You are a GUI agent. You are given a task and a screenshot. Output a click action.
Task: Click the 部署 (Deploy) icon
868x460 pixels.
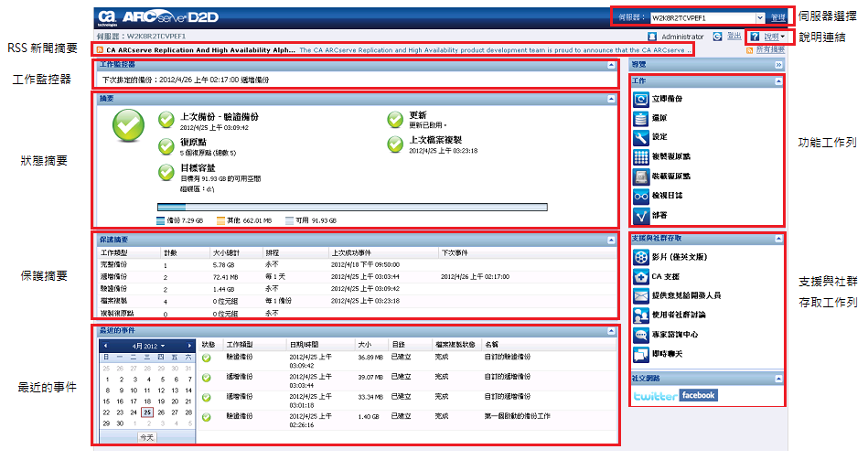pyautogui.click(x=640, y=215)
